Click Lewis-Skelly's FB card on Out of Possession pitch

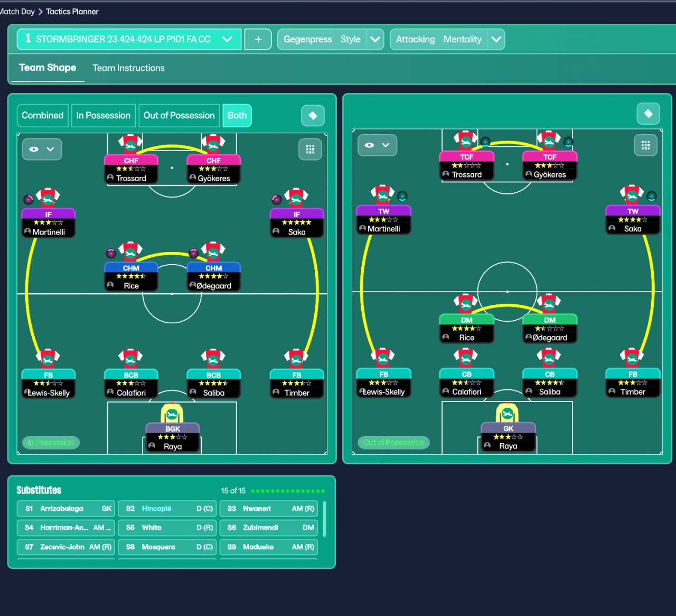tap(384, 383)
